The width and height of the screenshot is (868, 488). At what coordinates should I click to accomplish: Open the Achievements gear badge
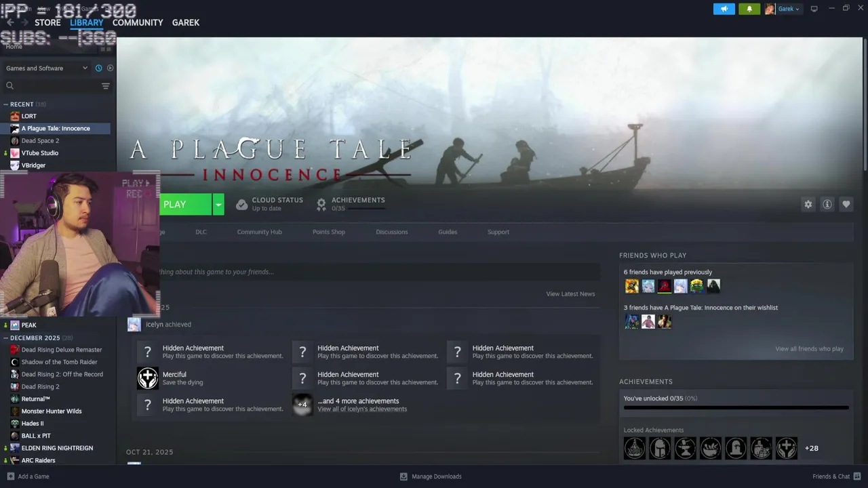coord(321,204)
